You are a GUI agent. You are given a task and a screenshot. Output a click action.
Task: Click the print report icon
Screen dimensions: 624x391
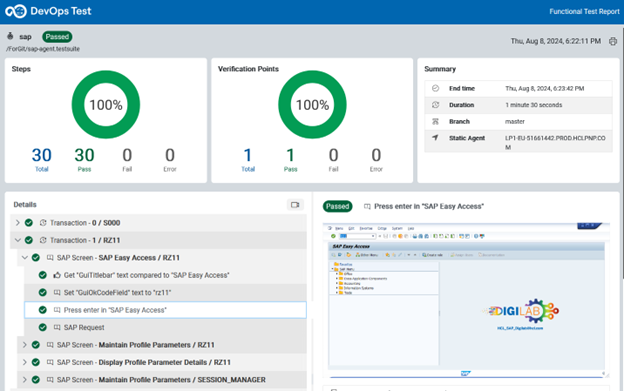click(x=613, y=41)
